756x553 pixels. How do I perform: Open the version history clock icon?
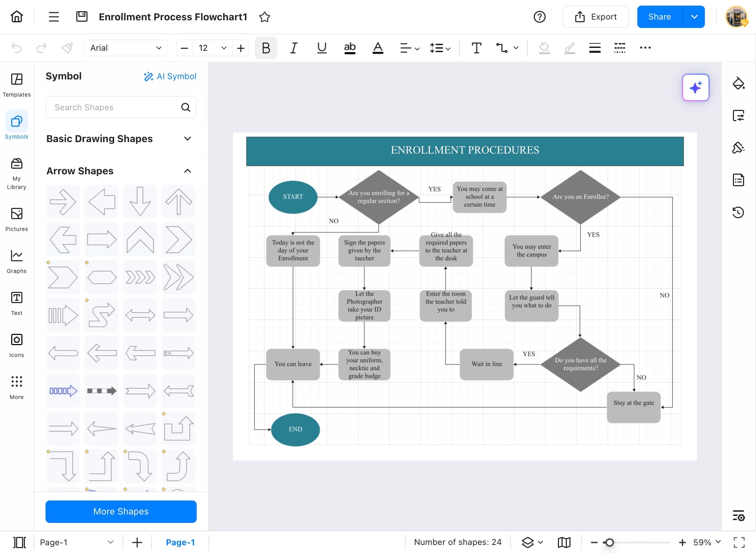pos(738,212)
